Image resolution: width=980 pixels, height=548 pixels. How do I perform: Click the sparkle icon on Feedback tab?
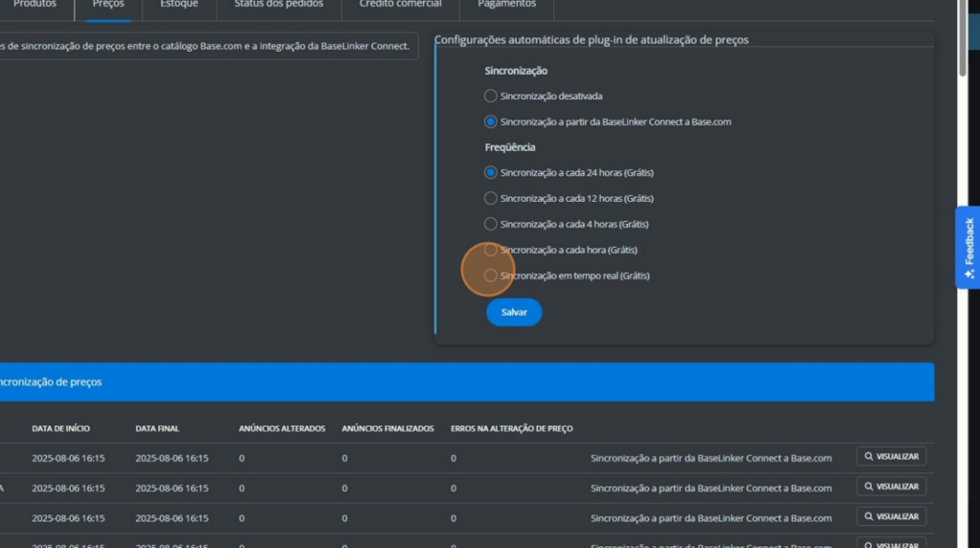point(969,274)
